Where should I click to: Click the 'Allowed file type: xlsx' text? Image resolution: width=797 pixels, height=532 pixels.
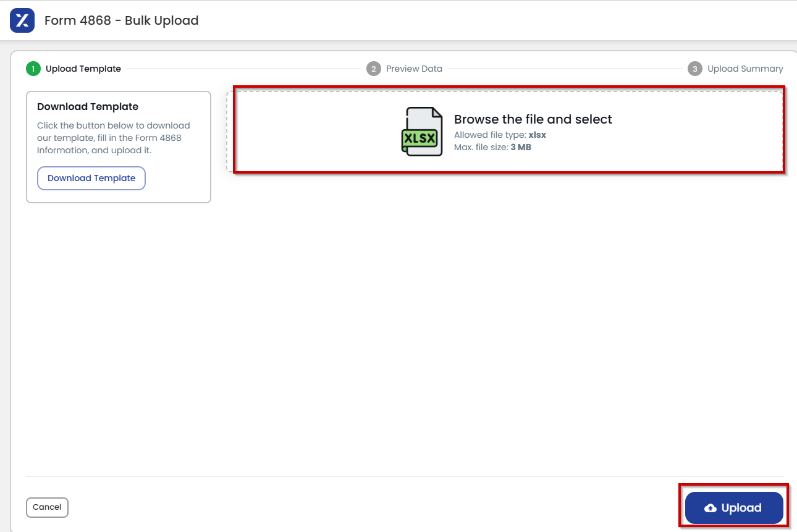(x=500, y=135)
